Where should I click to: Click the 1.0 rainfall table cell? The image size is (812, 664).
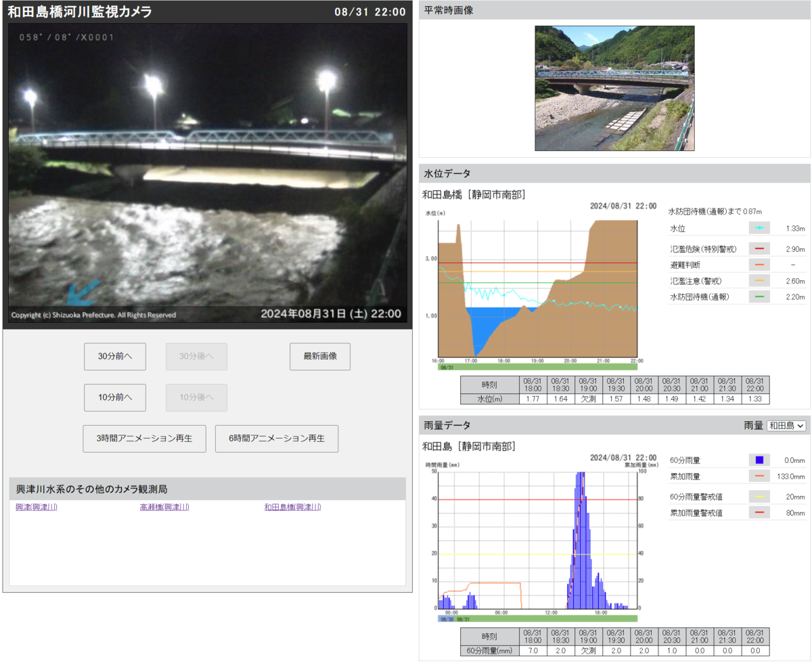671,650
